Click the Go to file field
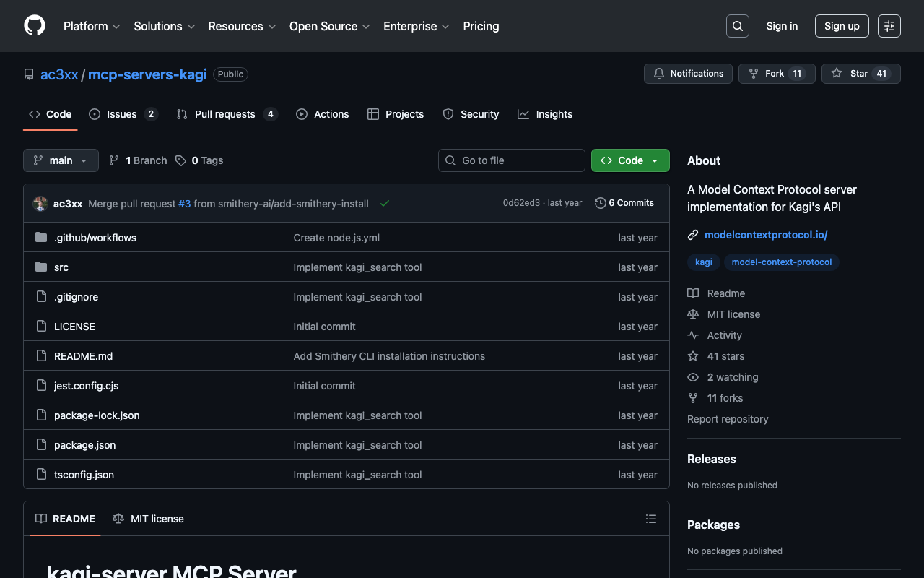This screenshot has height=578, width=924. [512, 160]
